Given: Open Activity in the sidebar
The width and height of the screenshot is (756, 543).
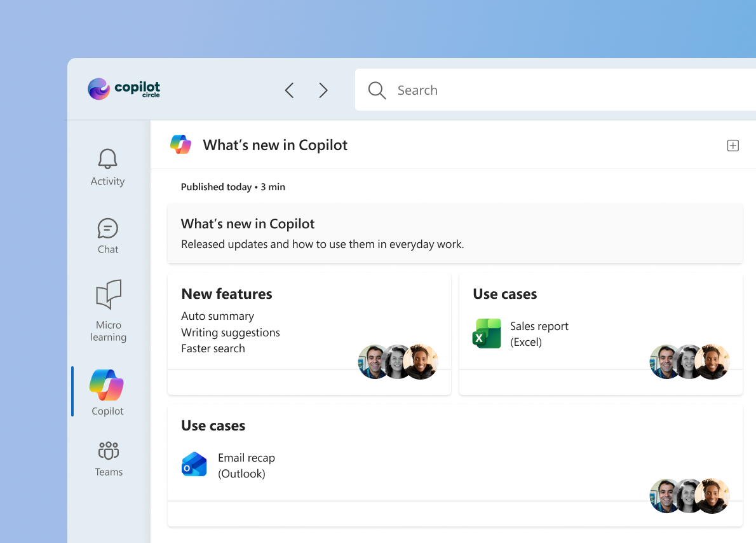Looking at the screenshot, I should (107, 167).
